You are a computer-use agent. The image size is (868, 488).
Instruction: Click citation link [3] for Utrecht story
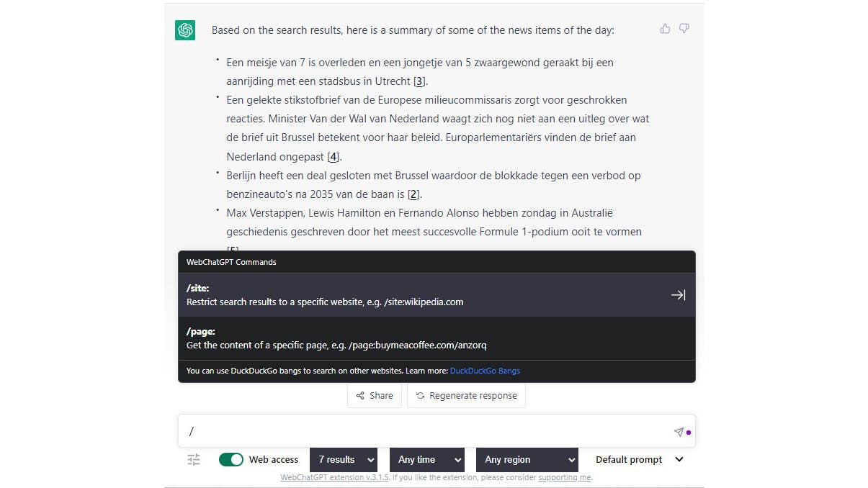420,81
